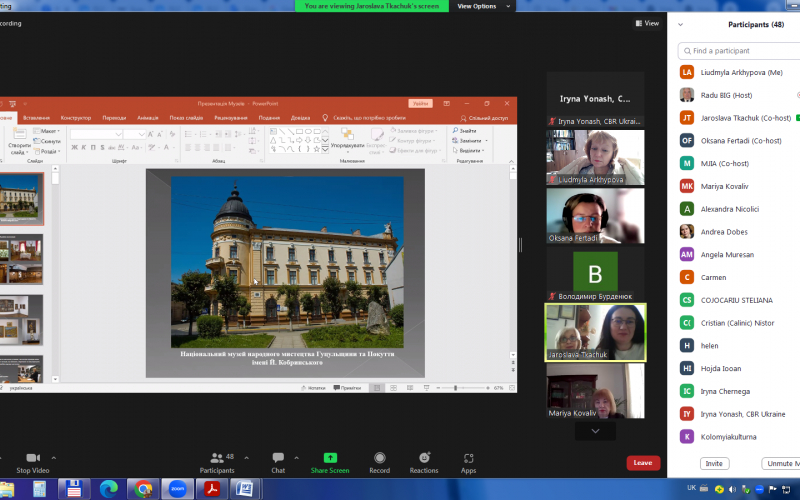Click the Zoom icon in the taskbar

point(178,489)
